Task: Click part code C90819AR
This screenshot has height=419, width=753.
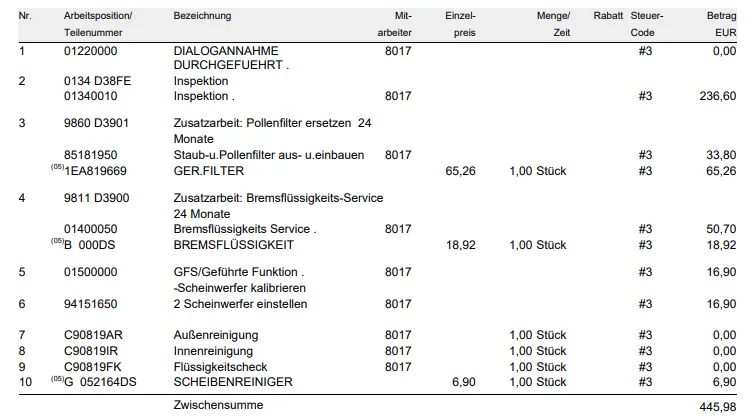Action: pyautogui.click(x=93, y=335)
